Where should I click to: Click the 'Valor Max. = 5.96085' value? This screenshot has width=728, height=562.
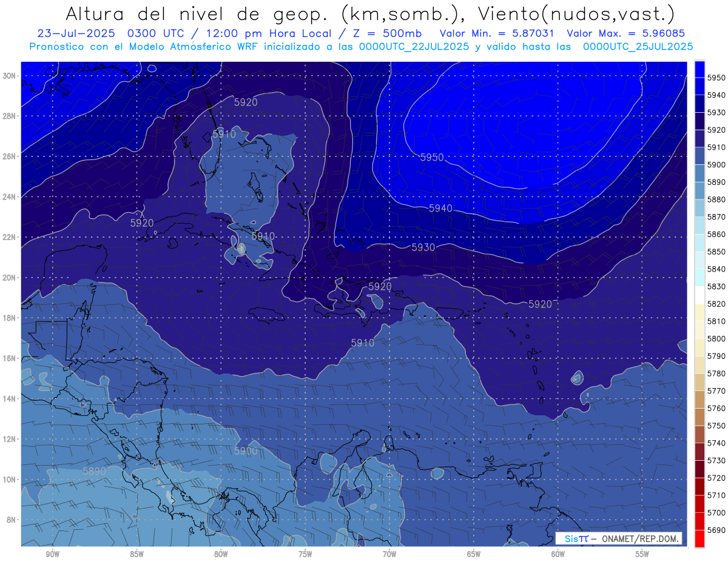tap(626, 33)
